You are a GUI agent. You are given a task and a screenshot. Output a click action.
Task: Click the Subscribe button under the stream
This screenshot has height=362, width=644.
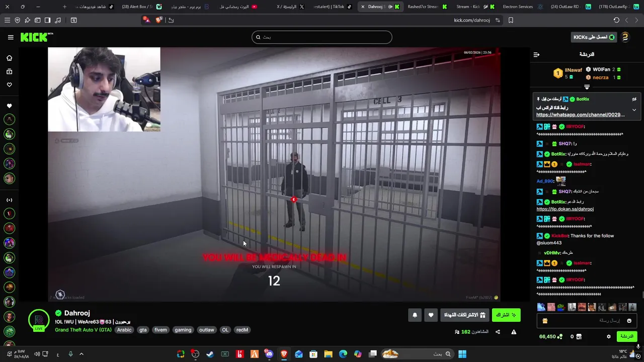point(506,315)
